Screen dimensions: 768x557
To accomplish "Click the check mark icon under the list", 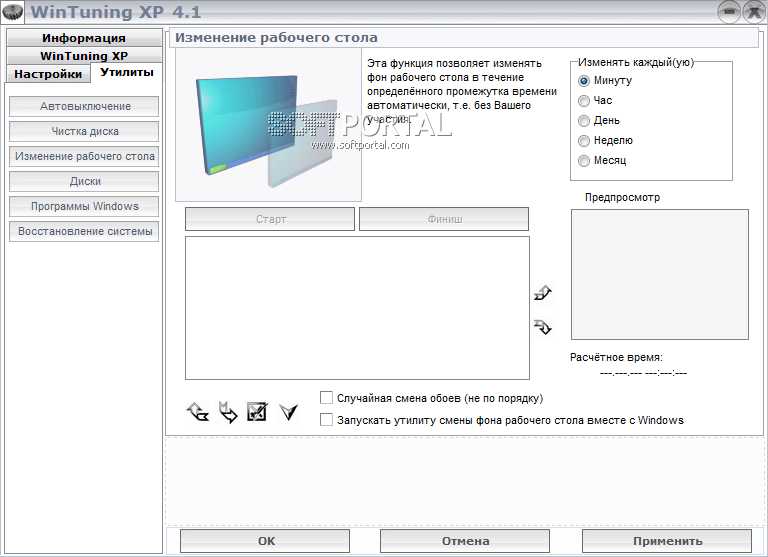I will tap(288, 412).
